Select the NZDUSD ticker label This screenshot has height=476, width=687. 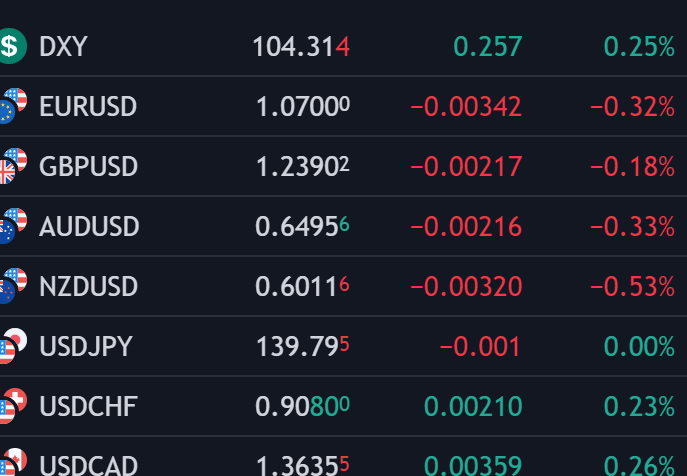(88, 287)
